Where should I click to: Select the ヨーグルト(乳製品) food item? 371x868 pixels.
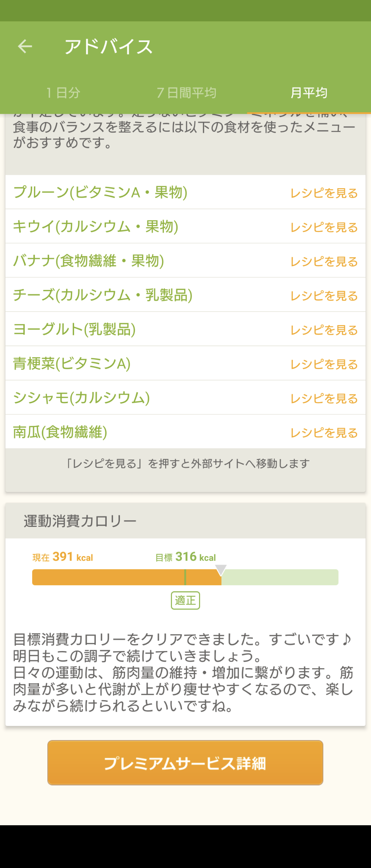[x=75, y=329]
